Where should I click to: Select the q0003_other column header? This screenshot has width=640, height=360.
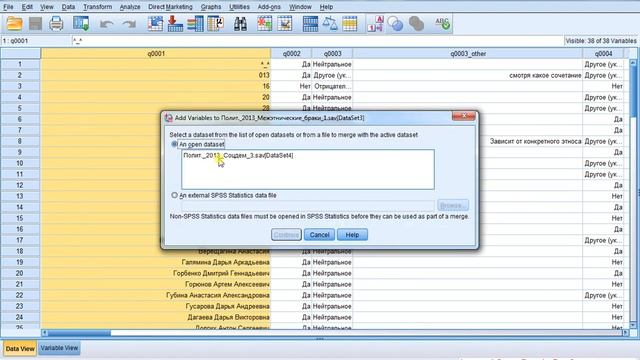[x=468, y=53]
